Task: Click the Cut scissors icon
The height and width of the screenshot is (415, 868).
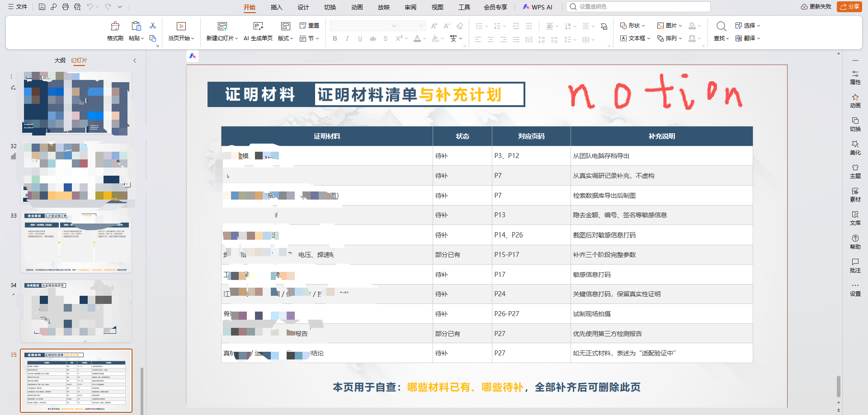Action: point(153,26)
